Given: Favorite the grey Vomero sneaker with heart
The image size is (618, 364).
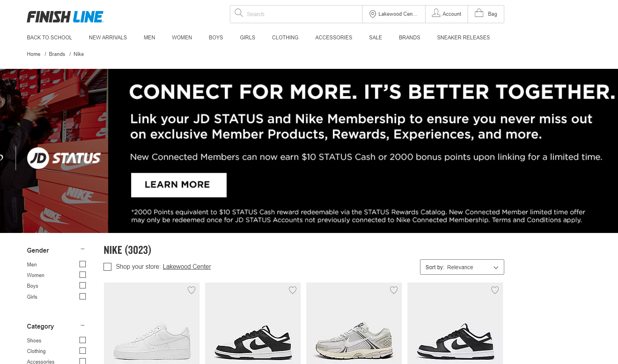Looking at the screenshot, I should click(394, 290).
